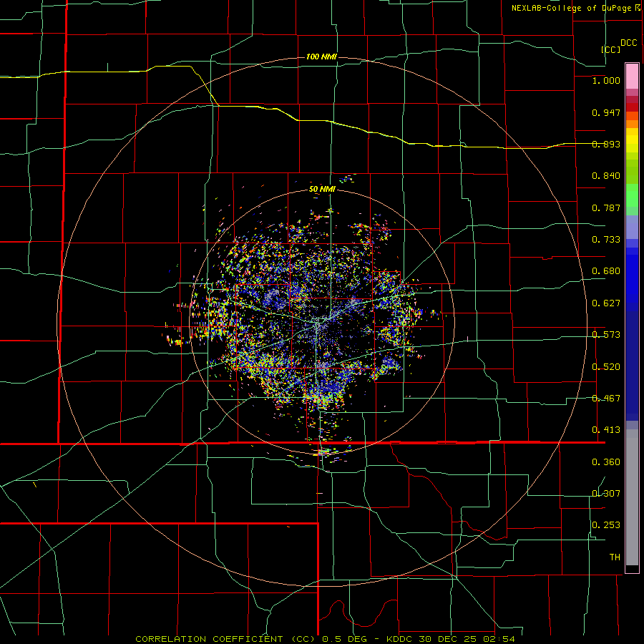This screenshot has width=644, height=644.
Task: Click the 0.573 scale value
Action: [606, 335]
